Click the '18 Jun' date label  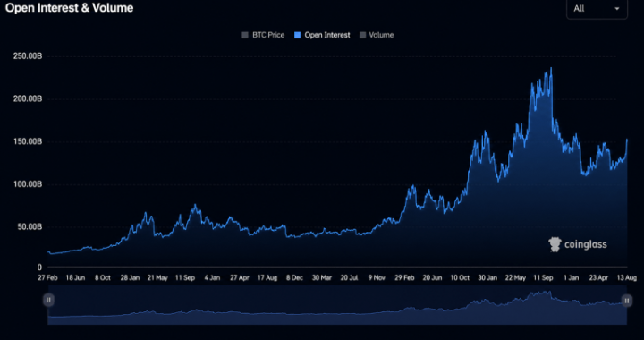pyautogui.click(x=75, y=278)
